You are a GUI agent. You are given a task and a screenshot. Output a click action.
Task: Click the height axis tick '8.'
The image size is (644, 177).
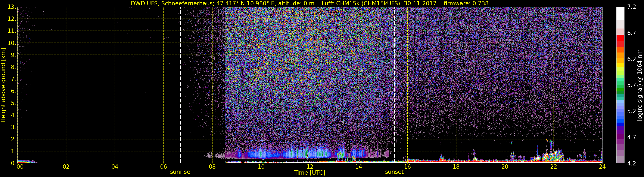(x=13, y=67)
